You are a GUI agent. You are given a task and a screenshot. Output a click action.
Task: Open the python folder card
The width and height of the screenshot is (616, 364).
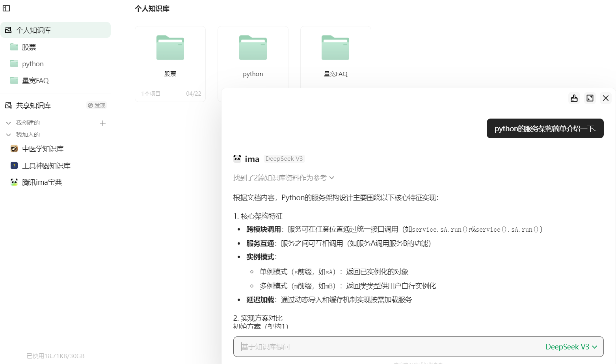click(253, 57)
